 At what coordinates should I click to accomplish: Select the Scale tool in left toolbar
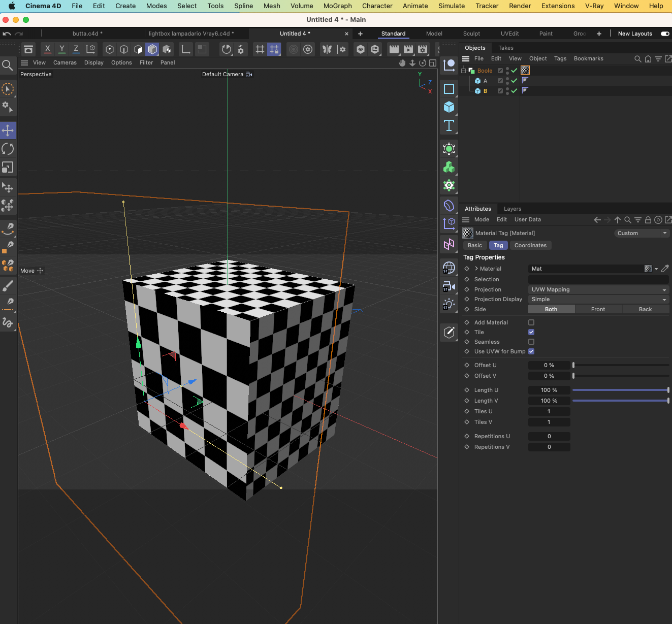pyautogui.click(x=8, y=167)
